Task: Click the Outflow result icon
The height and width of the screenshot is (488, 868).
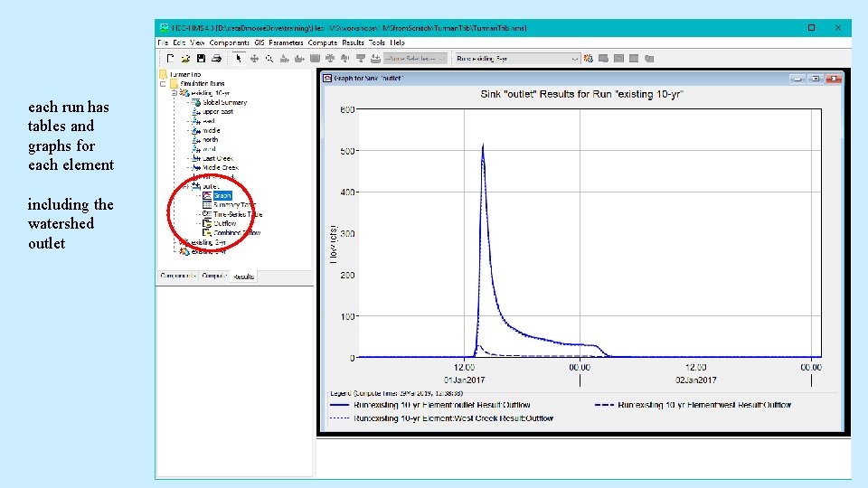Action: tap(207, 223)
